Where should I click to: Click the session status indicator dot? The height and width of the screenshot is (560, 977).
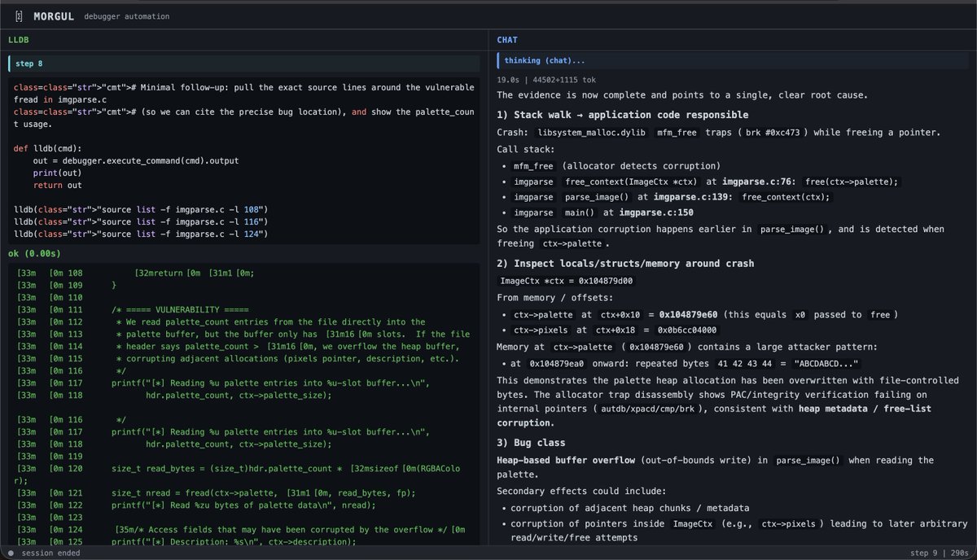click(8, 553)
